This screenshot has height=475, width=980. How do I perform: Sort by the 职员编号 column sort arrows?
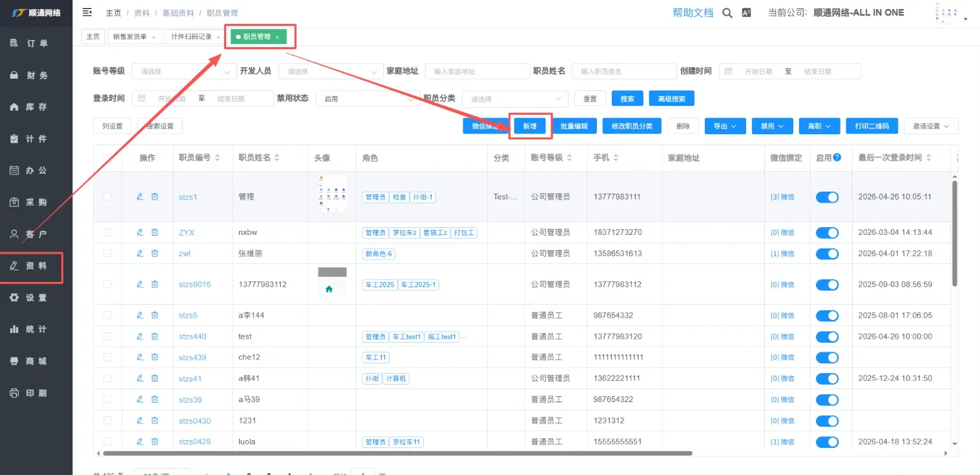point(217,158)
